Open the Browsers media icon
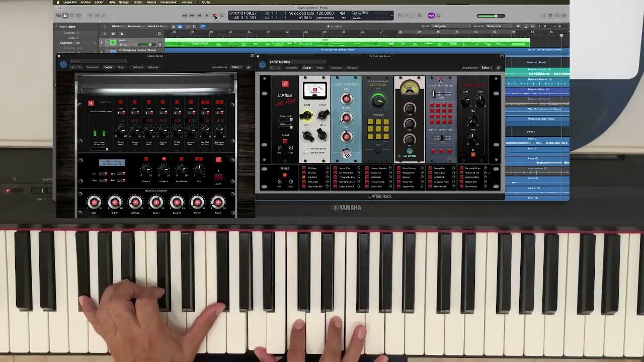644x362 pixels. [563, 16]
